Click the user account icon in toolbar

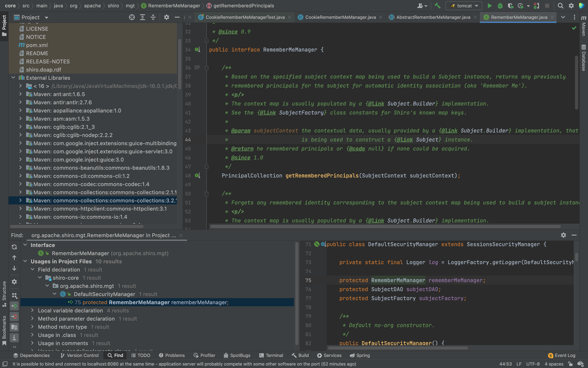[x=422, y=6]
